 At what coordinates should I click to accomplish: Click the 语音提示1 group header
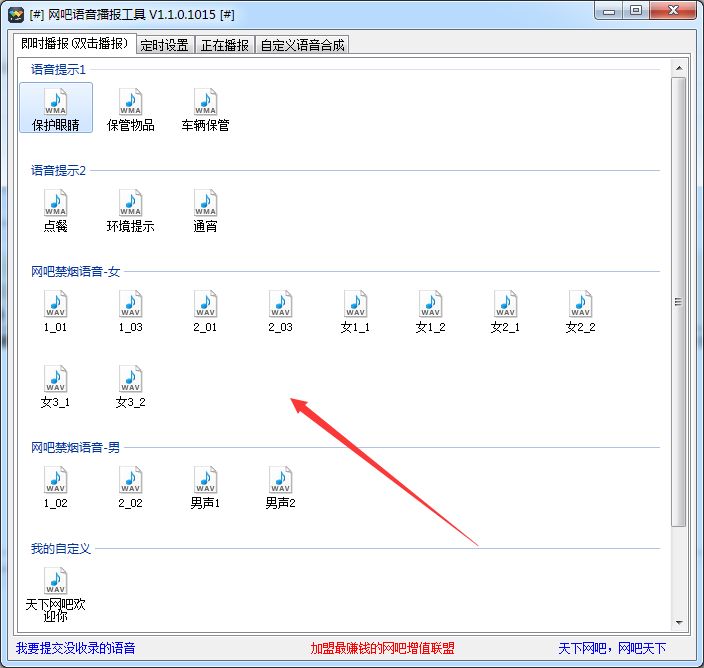pos(58,70)
